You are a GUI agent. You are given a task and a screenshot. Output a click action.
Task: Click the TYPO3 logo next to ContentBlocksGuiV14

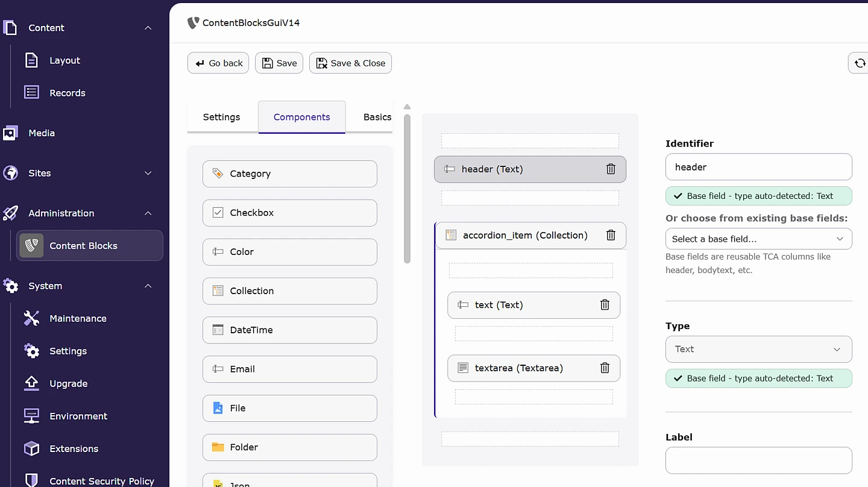click(193, 23)
